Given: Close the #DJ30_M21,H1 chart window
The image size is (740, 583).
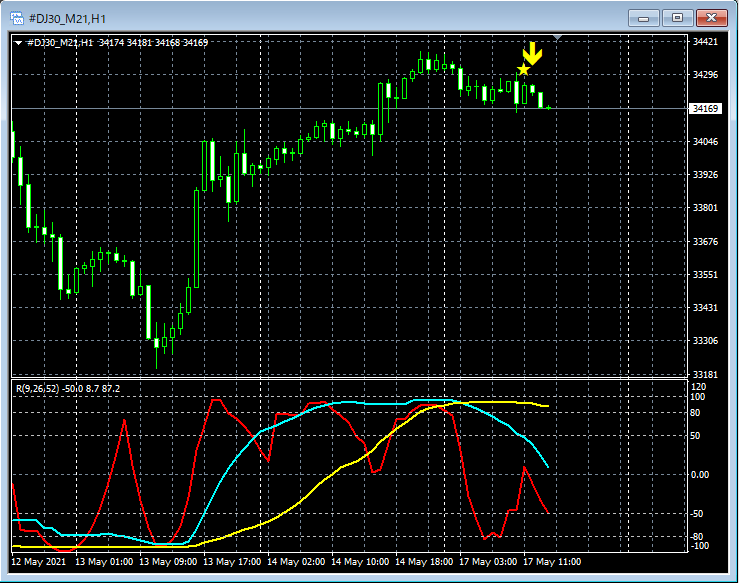Looking at the screenshot, I should point(711,18).
